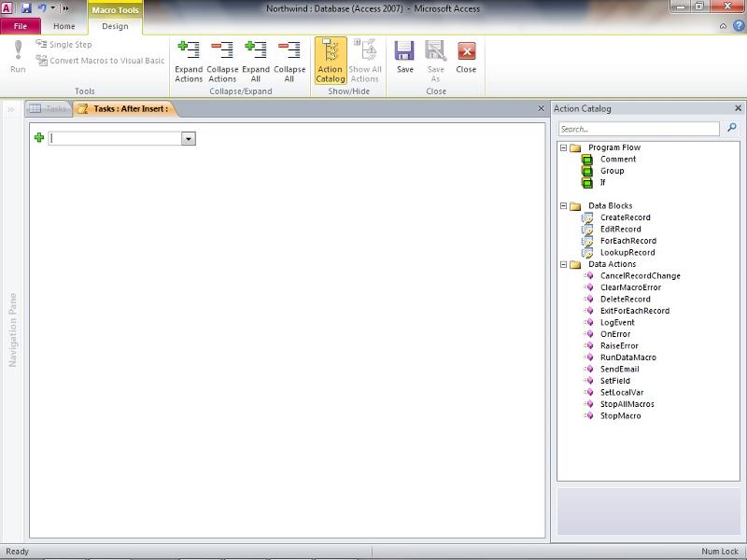This screenshot has height=560, width=747.
Task: Select the If program flow item
Action: [602, 182]
